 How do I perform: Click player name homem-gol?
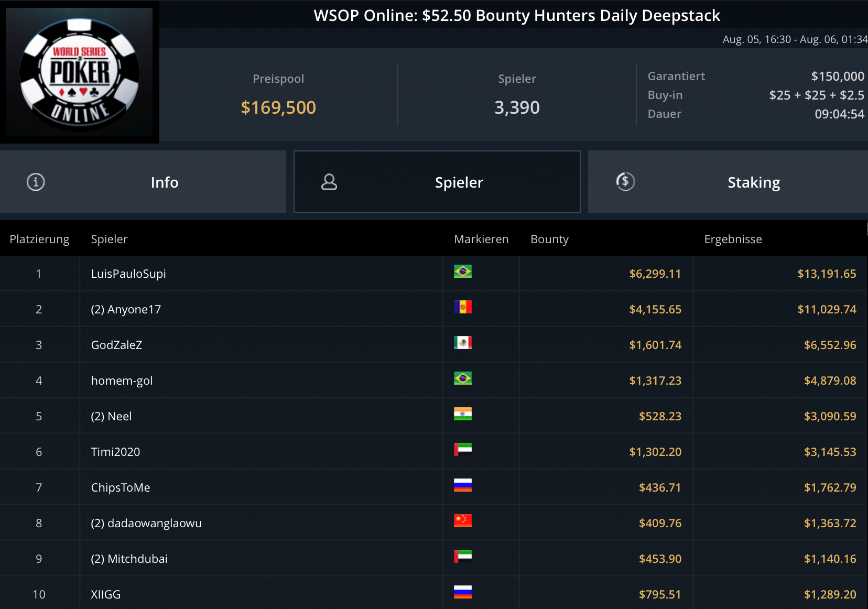pyautogui.click(x=122, y=380)
